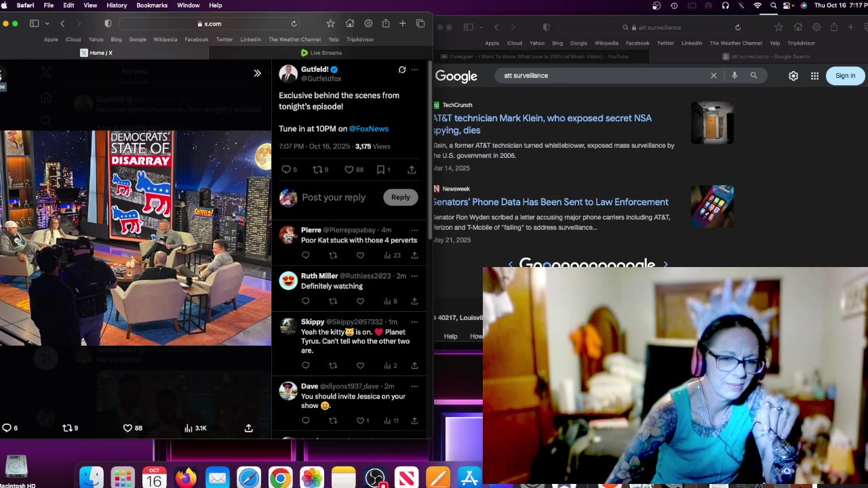The width and height of the screenshot is (868, 488).
Task: Click the x.com address bar
Action: coord(210,24)
